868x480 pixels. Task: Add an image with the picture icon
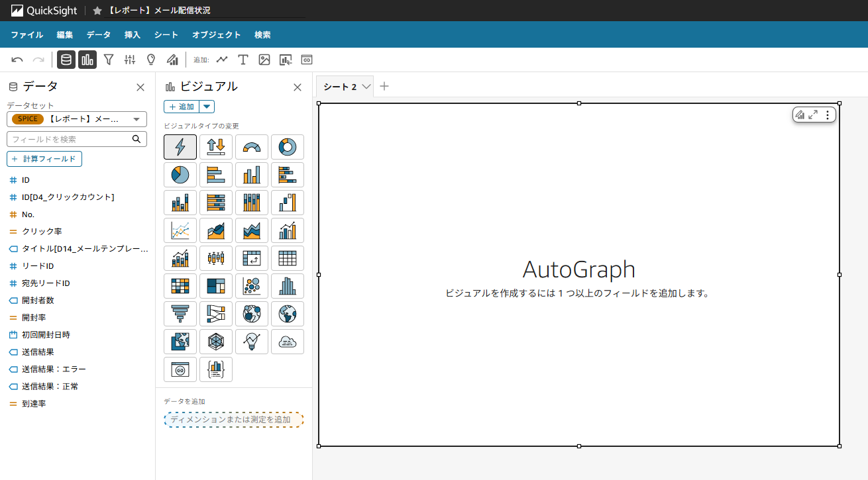pos(264,60)
